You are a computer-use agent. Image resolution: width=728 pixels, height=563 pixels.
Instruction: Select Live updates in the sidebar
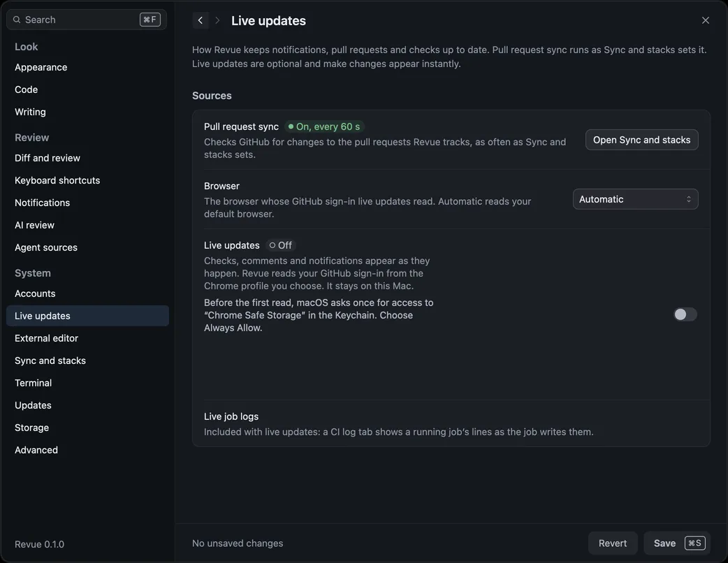point(87,316)
